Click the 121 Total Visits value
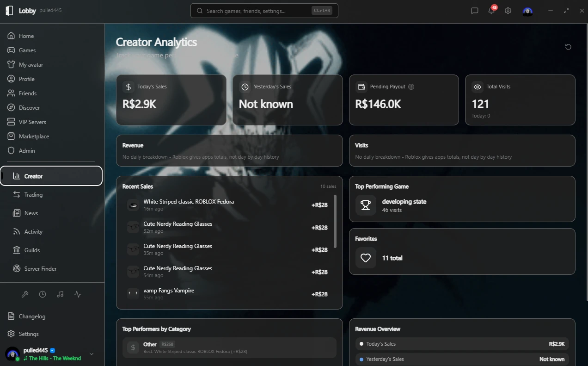588x366 pixels. pyautogui.click(x=480, y=104)
